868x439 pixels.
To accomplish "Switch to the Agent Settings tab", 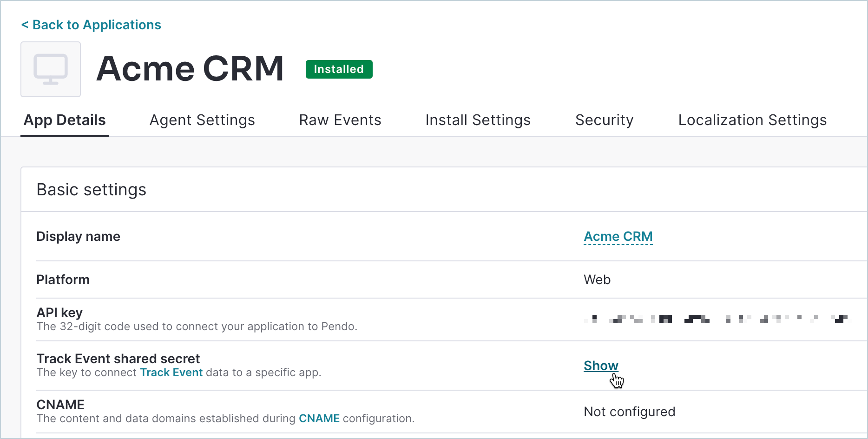I will click(x=202, y=120).
